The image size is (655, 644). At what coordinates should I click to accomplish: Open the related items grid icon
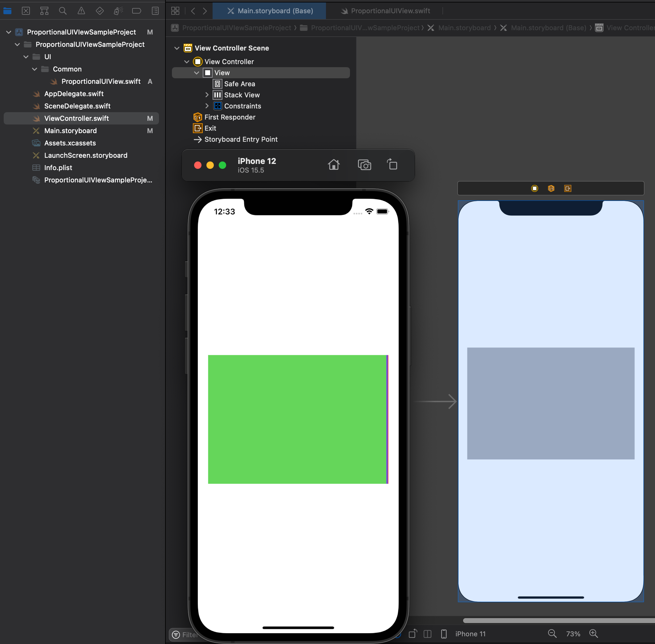click(x=175, y=11)
